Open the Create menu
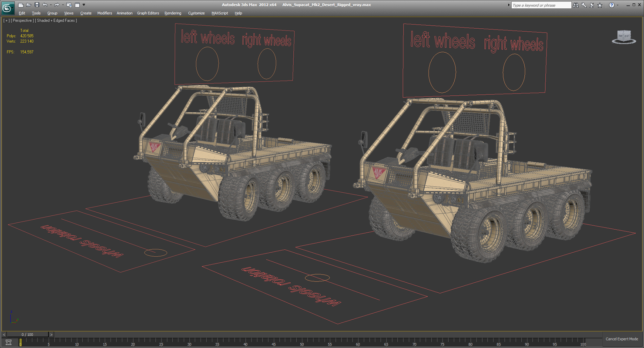The image size is (644, 348). click(86, 13)
